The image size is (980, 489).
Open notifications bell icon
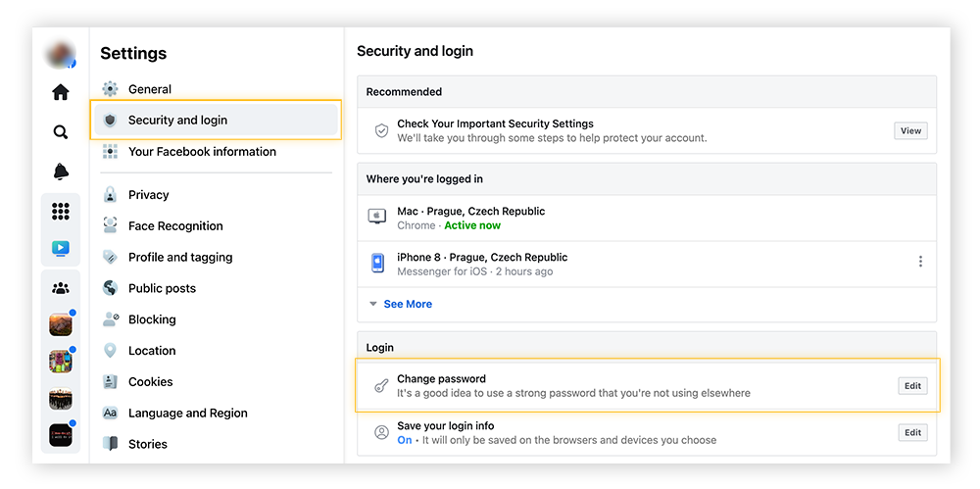click(x=61, y=171)
